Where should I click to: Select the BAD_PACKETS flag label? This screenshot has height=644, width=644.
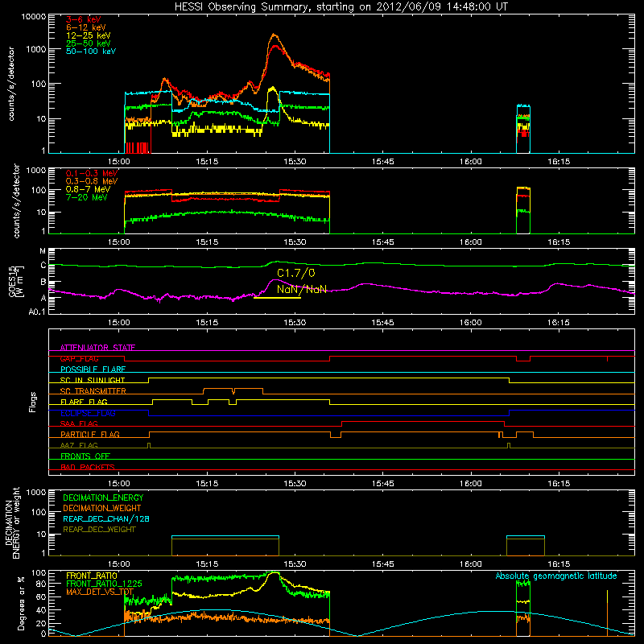pos(88,467)
